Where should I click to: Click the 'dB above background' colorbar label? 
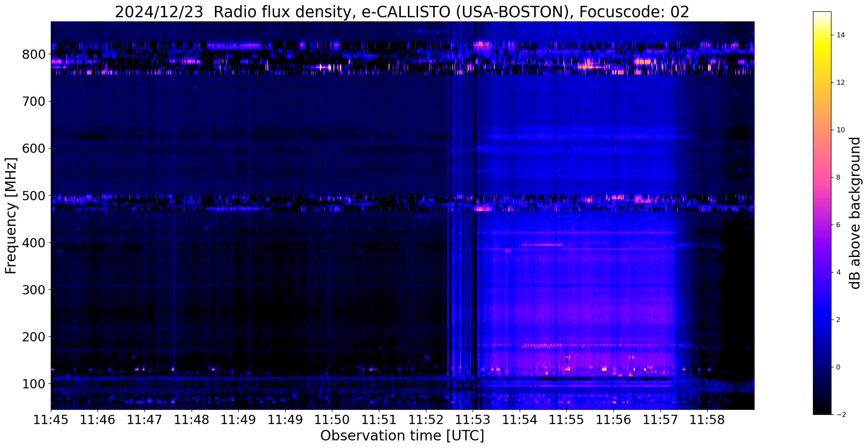click(x=855, y=213)
